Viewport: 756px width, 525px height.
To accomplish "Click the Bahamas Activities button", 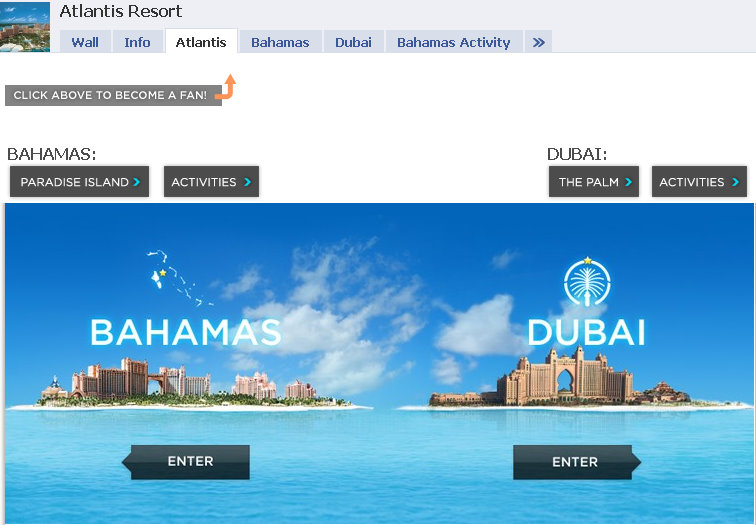I will tap(211, 182).
